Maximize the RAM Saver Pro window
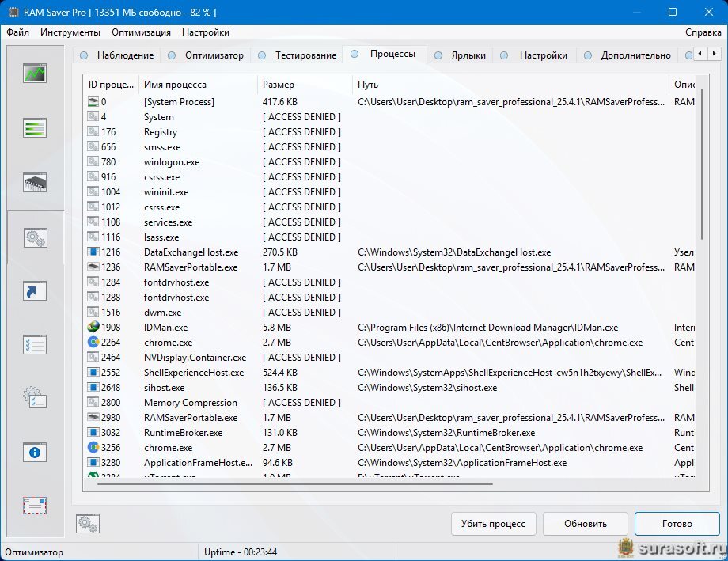 (673, 12)
